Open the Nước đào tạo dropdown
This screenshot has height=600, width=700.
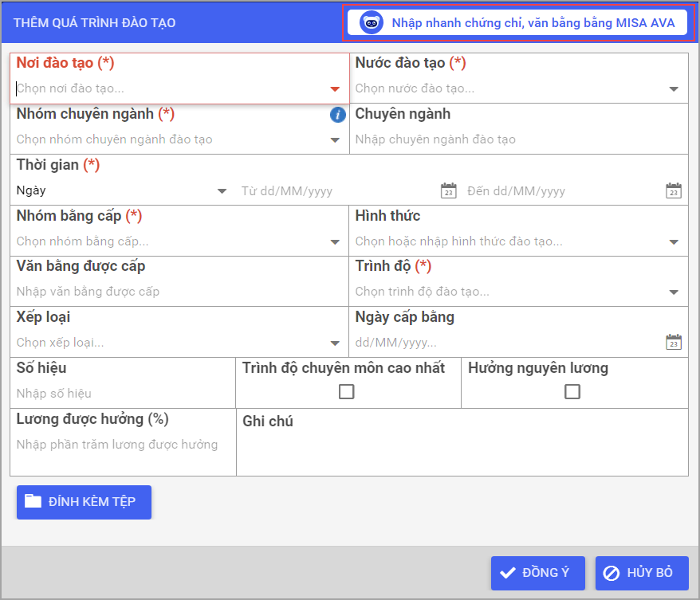(674, 89)
